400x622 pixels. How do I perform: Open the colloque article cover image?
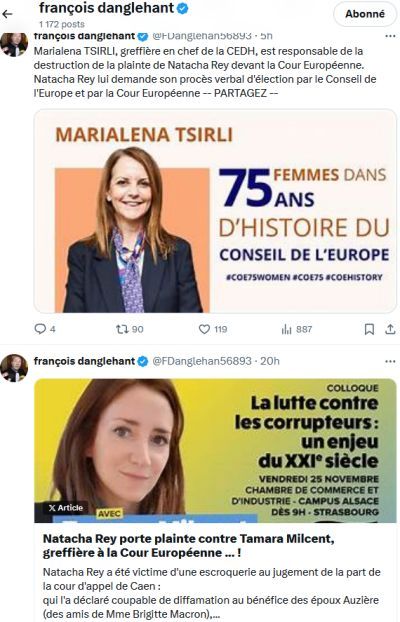[215, 451]
